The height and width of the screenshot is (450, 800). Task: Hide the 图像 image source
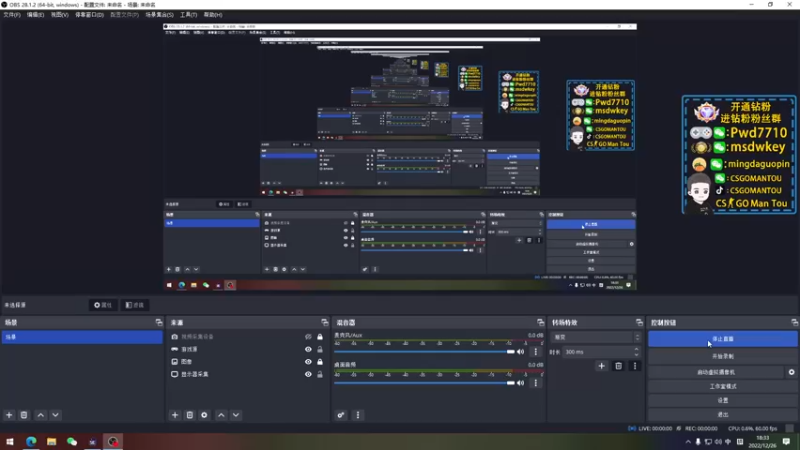(308, 362)
